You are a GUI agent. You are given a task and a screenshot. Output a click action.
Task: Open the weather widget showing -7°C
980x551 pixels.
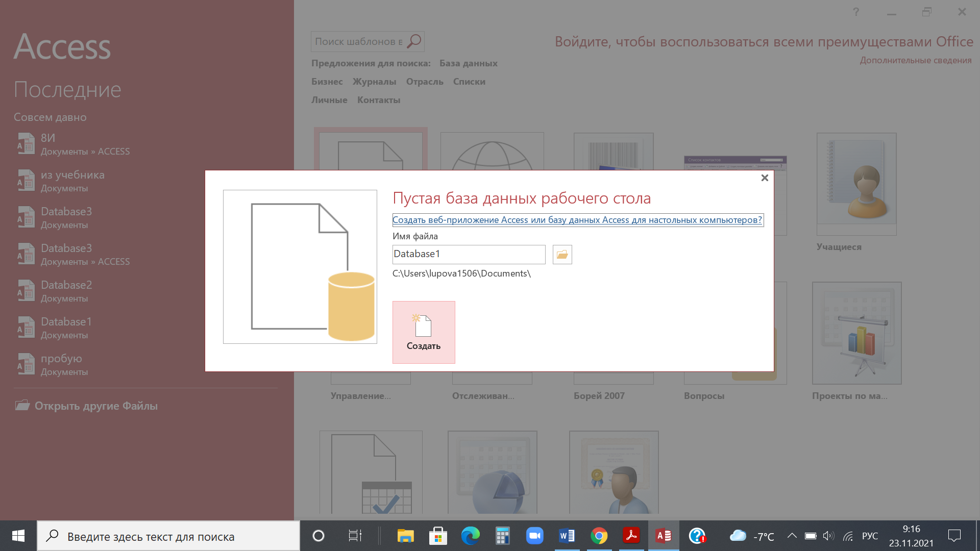pos(752,536)
